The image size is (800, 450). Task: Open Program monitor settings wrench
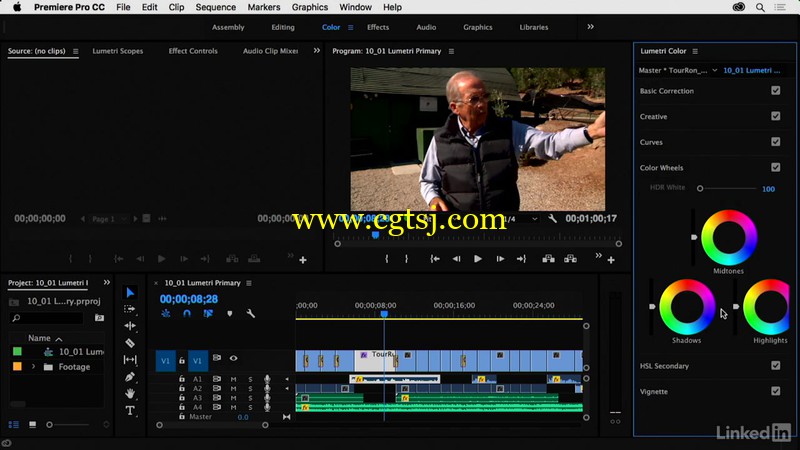tap(553, 218)
